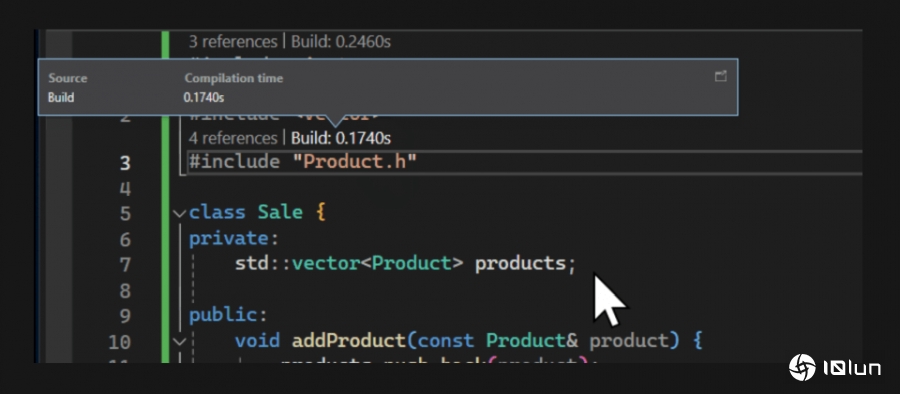The height and width of the screenshot is (394, 900).
Task: Click the "Source" column header in popup
Action: click(x=68, y=78)
